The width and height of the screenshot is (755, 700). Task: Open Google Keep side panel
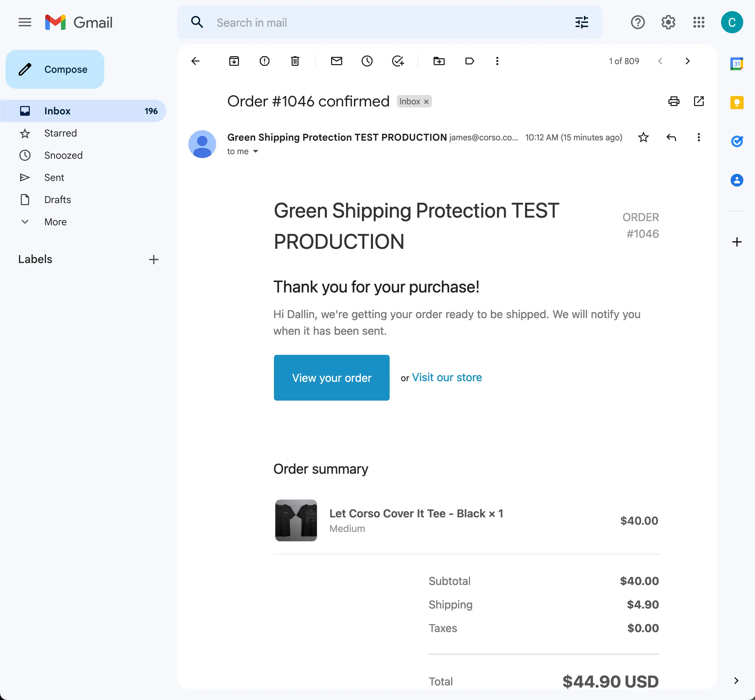tap(736, 103)
